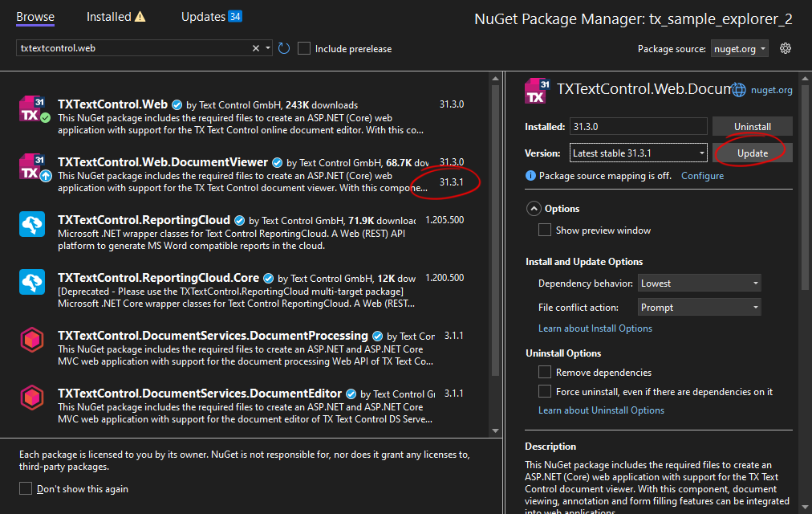Click warning icon on Installed tab
Image resolution: width=812 pixels, height=514 pixels.
140,17
